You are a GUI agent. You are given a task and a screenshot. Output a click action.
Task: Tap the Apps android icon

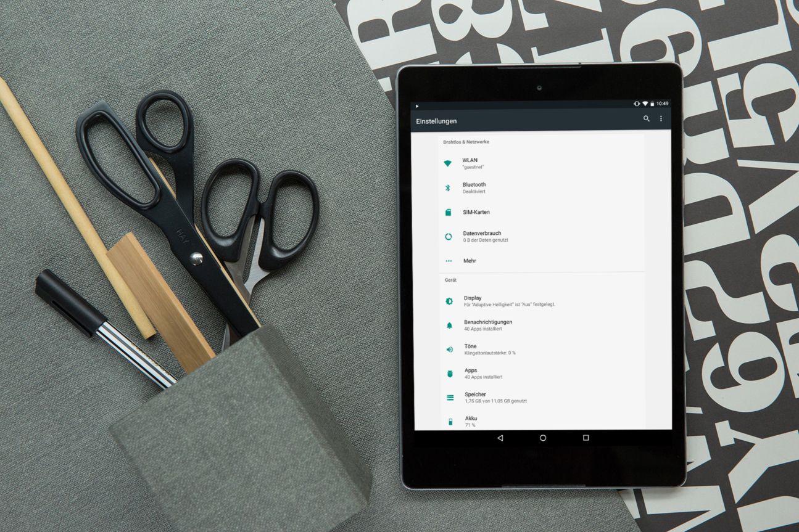[450, 374]
